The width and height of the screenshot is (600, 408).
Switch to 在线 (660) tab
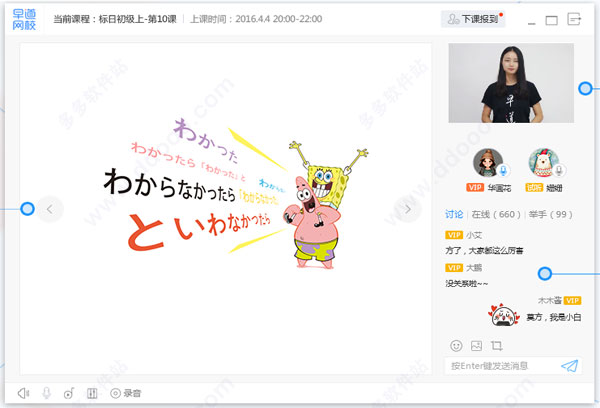coord(496,214)
